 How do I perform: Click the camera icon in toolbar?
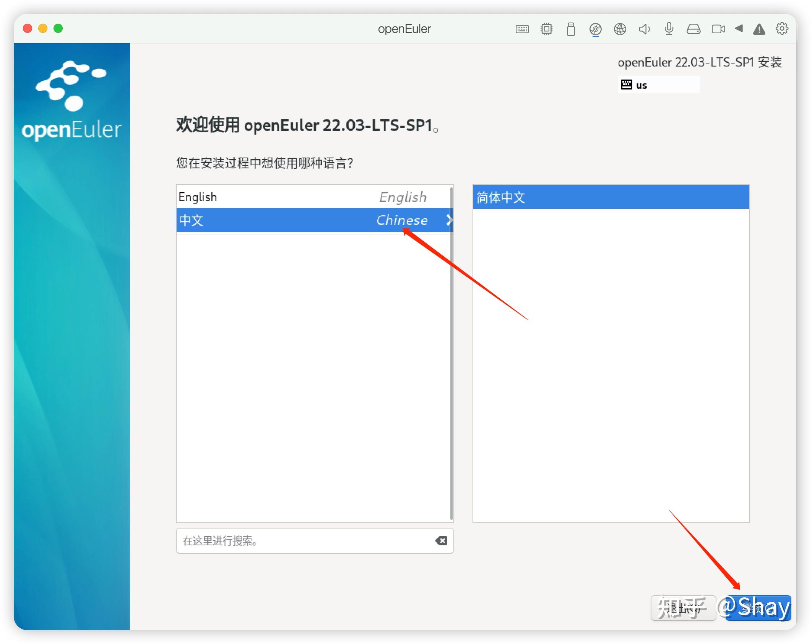pos(718,29)
